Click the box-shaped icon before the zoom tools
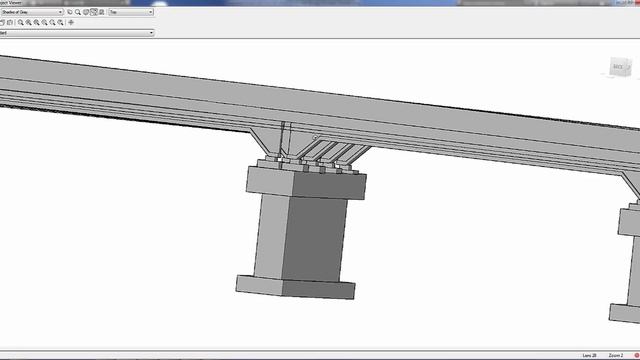This screenshot has width=640, height=360. click(10, 22)
